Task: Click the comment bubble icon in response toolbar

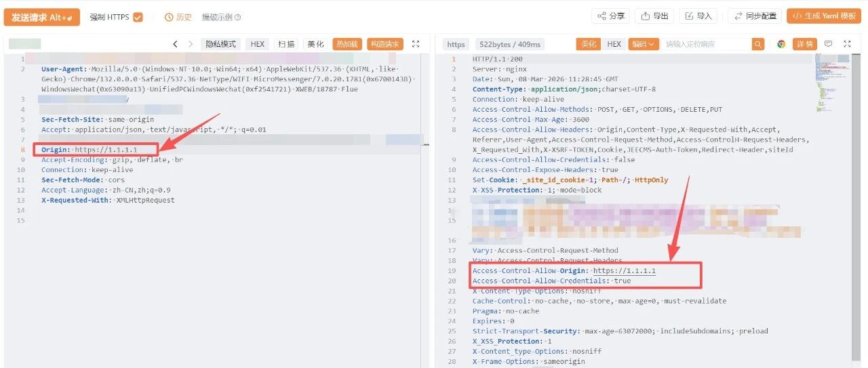Action: (828, 44)
